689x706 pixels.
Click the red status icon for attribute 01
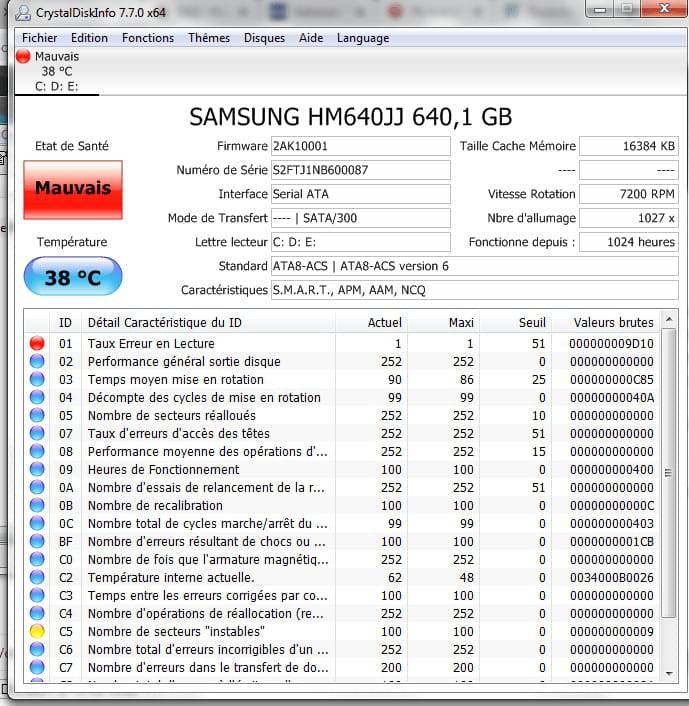(37, 344)
